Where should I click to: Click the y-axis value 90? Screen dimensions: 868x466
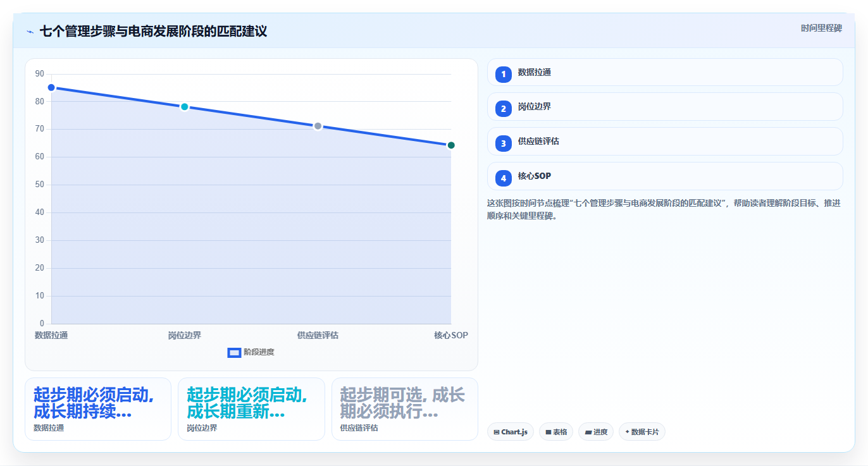coord(40,74)
